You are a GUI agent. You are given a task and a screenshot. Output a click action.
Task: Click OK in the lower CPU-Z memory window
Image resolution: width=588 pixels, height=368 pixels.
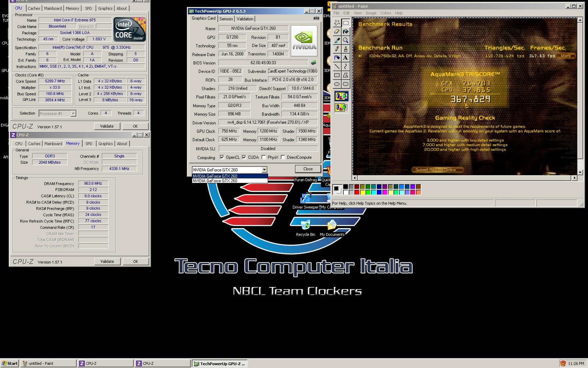click(136, 261)
